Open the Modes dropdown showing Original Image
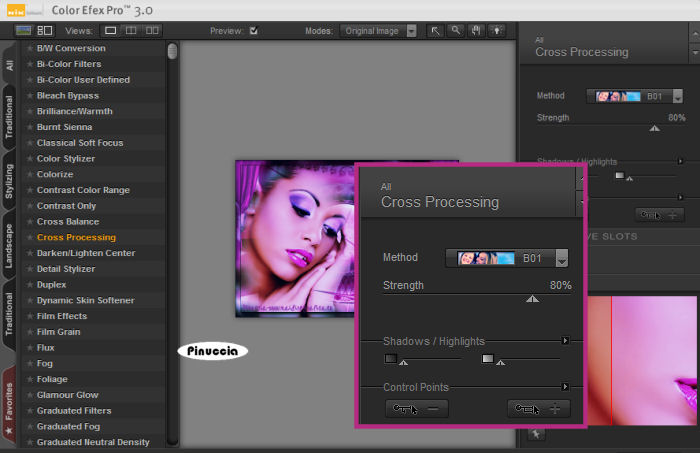The height and width of the screenshot is (453, 700). (x=378, y=31)
